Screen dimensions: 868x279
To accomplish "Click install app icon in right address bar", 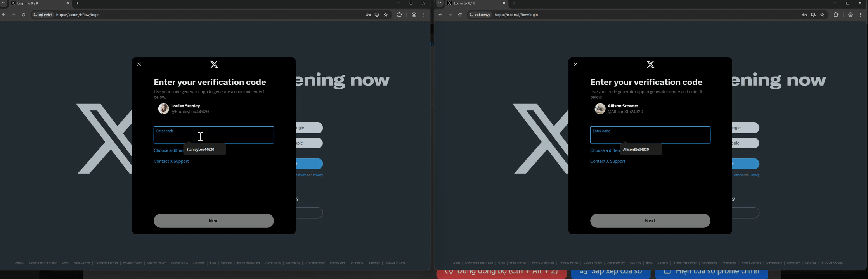I will 813,15.
